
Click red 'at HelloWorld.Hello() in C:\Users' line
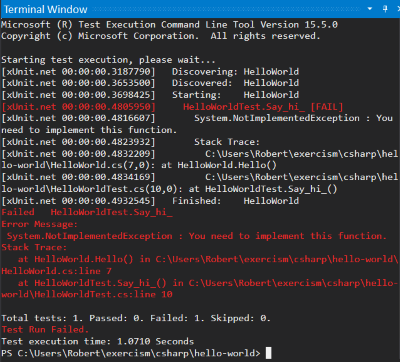[208, 259]
